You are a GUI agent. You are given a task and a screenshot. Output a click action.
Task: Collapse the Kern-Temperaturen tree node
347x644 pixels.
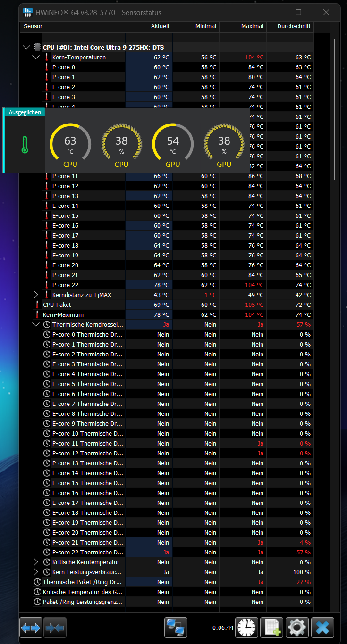[x=36, y=57]
